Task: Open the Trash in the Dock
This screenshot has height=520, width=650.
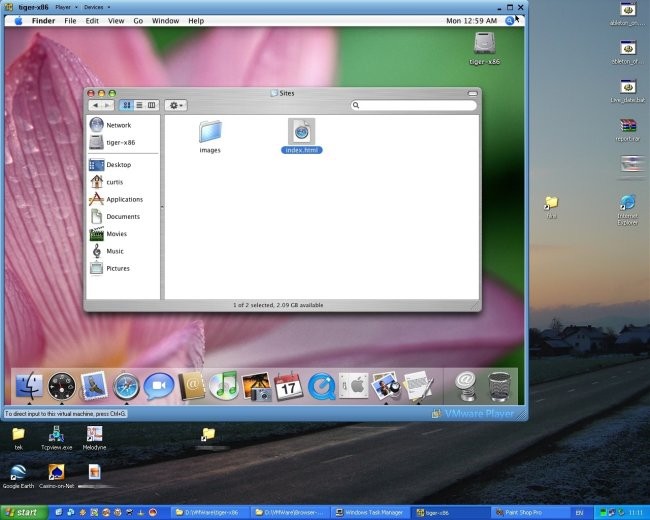Action: (500, 386)
